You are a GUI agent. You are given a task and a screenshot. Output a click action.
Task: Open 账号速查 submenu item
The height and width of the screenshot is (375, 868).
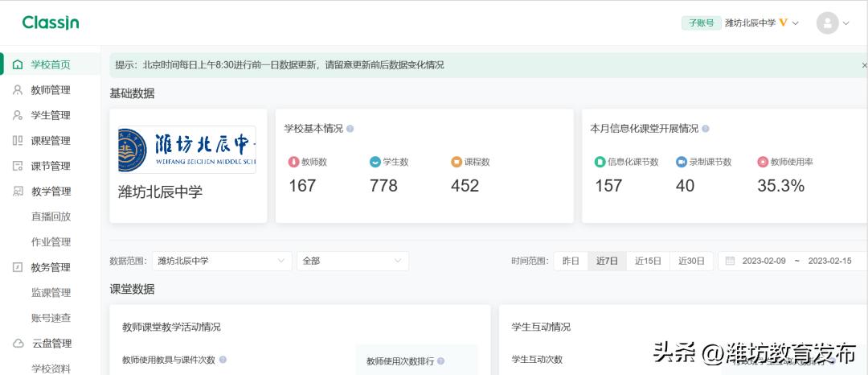(51, 318)
